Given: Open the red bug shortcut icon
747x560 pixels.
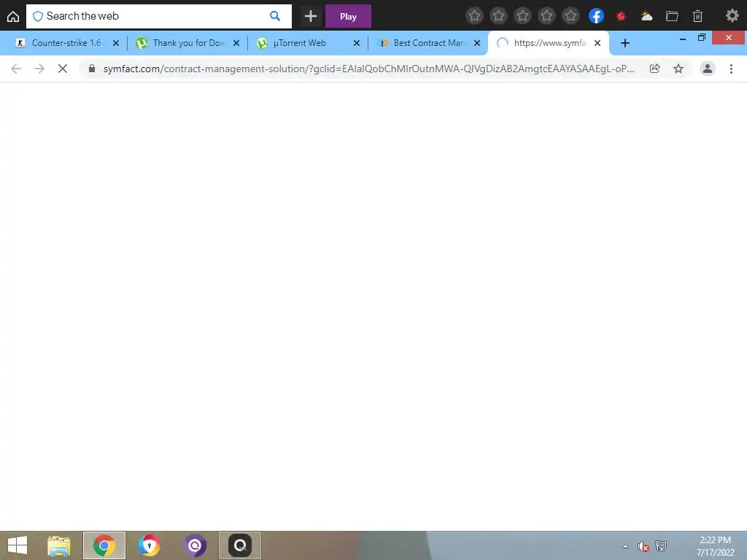Looking at the screenshot, I should [x=621, y=16].
